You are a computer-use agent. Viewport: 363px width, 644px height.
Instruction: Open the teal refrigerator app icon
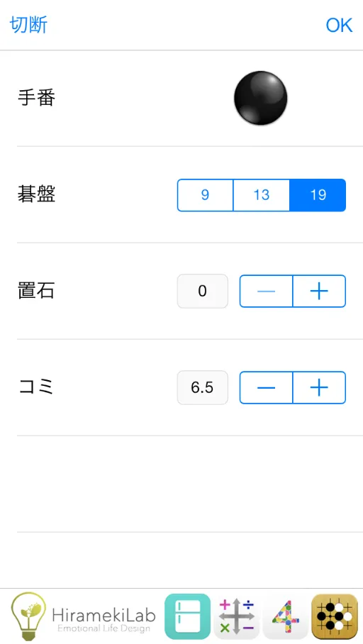point(188,616)
